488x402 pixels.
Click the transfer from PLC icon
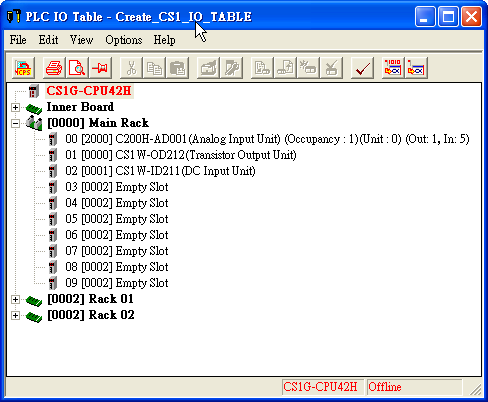(262, 68)
